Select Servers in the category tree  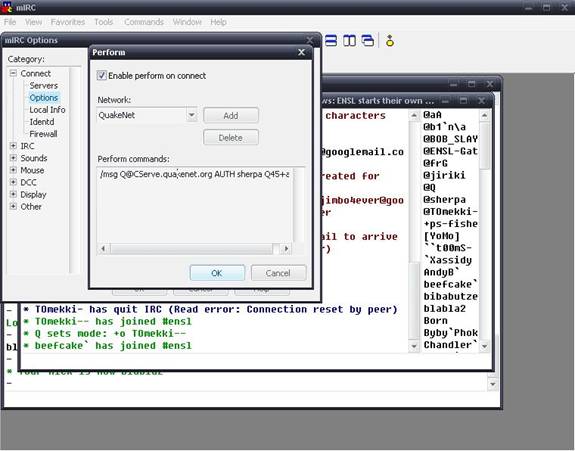[44, 85]
